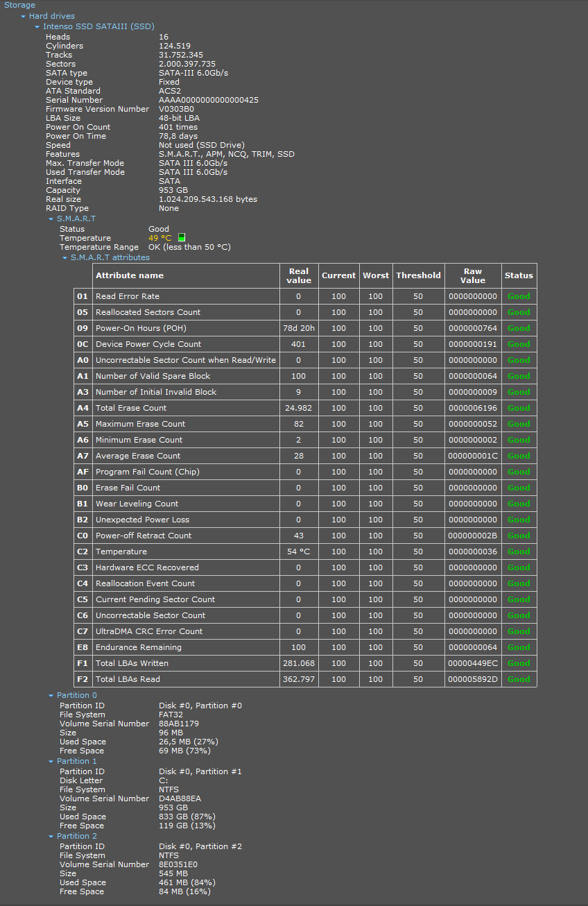Click the Disk Letter C: value

coord(164,780)
